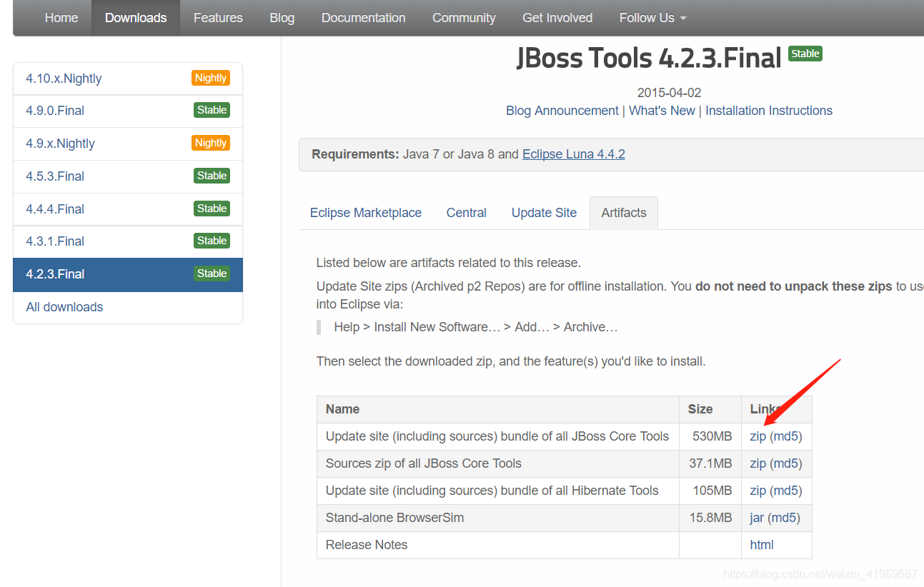Image resolution: width=924 pixels, height=587 pixels.
Task: Open Documentation from top menu
Action: point(364,18)
